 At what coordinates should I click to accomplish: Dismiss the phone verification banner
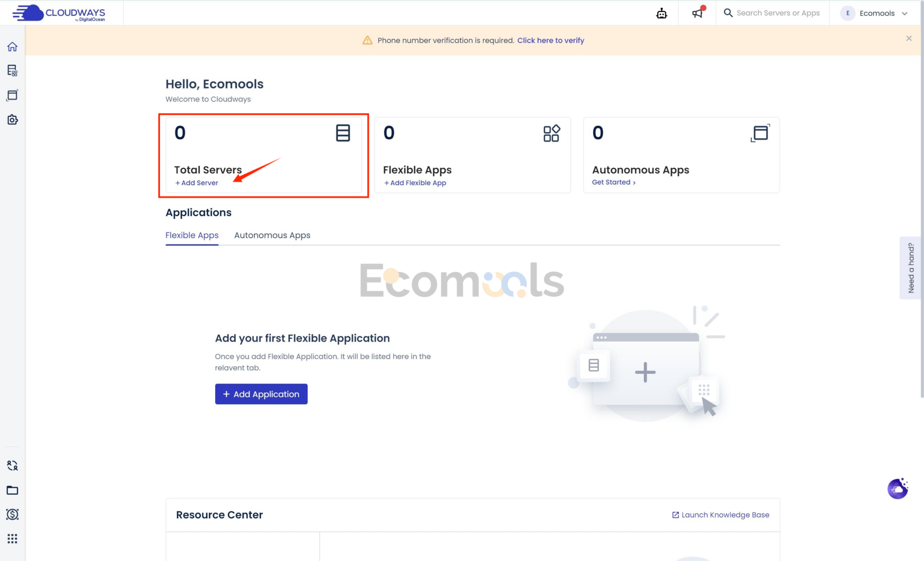tap(909, 38)
